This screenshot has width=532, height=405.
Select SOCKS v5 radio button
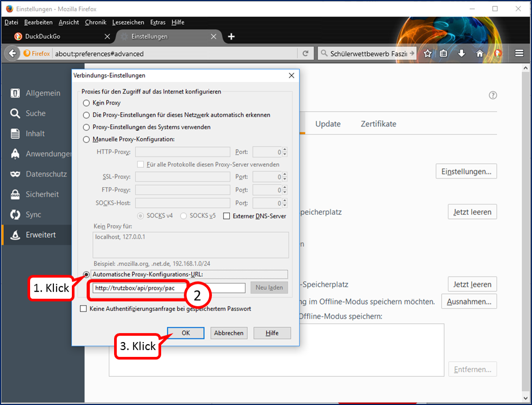(183, 216)
